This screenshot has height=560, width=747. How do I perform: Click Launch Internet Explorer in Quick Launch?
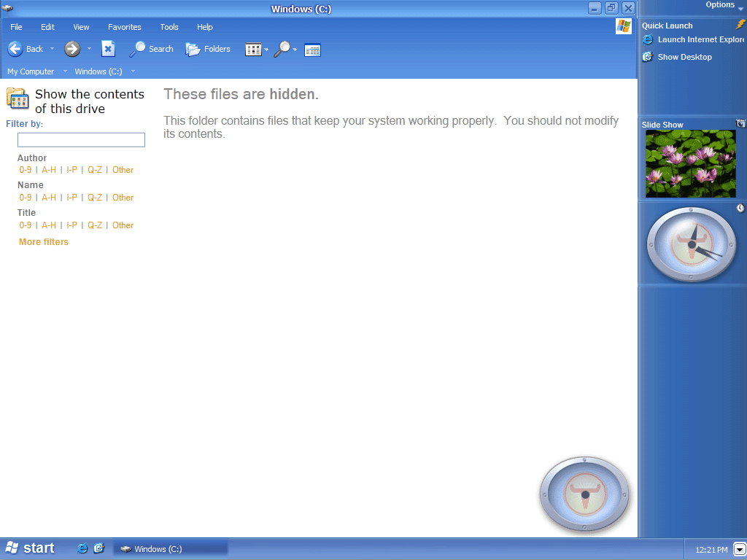tap(693, 39)
